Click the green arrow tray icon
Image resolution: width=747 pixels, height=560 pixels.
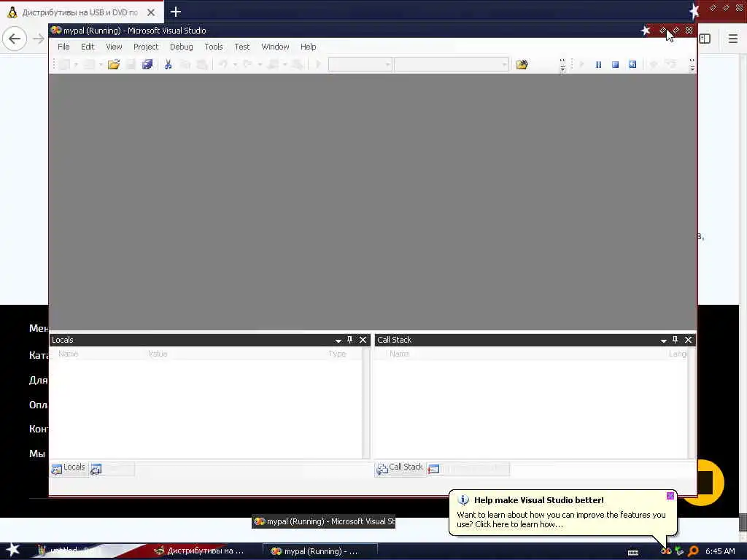point(679,551)
